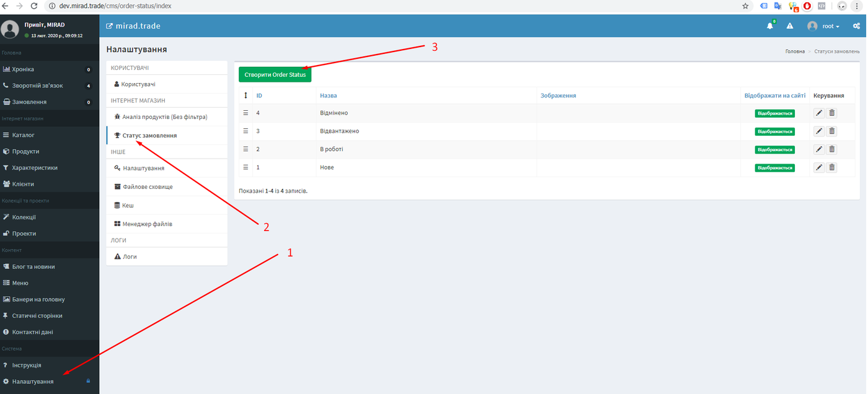Toggle Відображається badge for В роботі

(774, 149)
